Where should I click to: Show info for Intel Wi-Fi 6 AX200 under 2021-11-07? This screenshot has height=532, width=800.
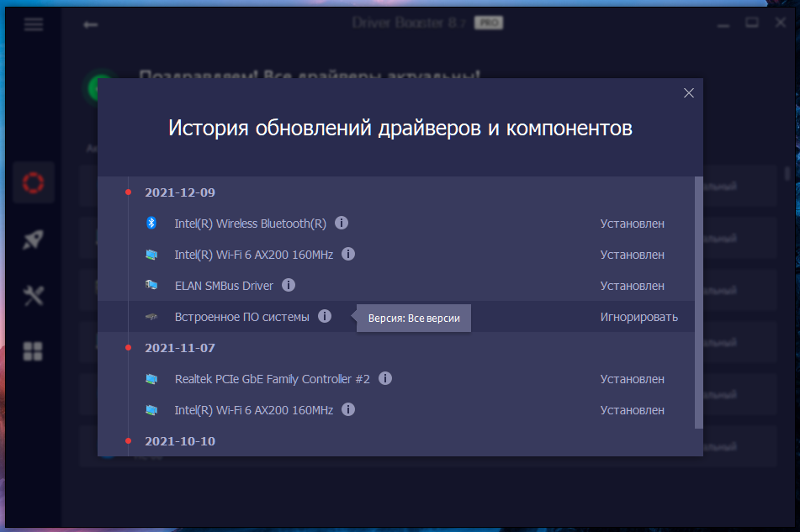[x=348, y=409]
